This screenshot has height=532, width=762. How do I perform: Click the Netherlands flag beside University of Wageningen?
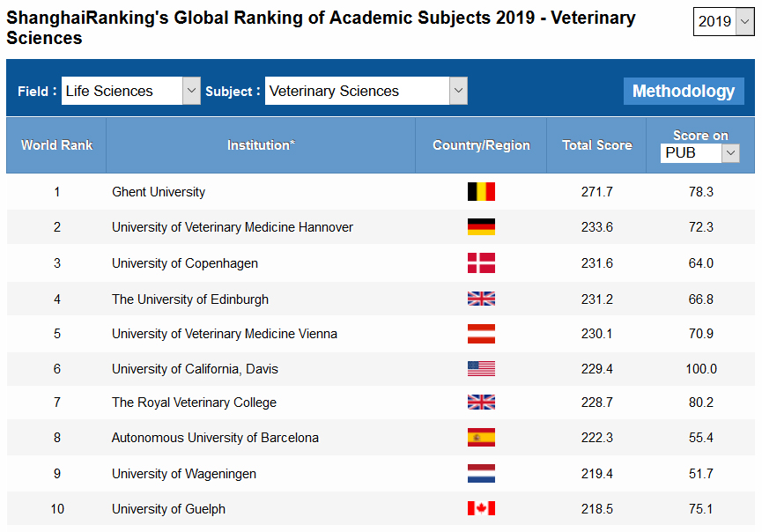[480, 472]
